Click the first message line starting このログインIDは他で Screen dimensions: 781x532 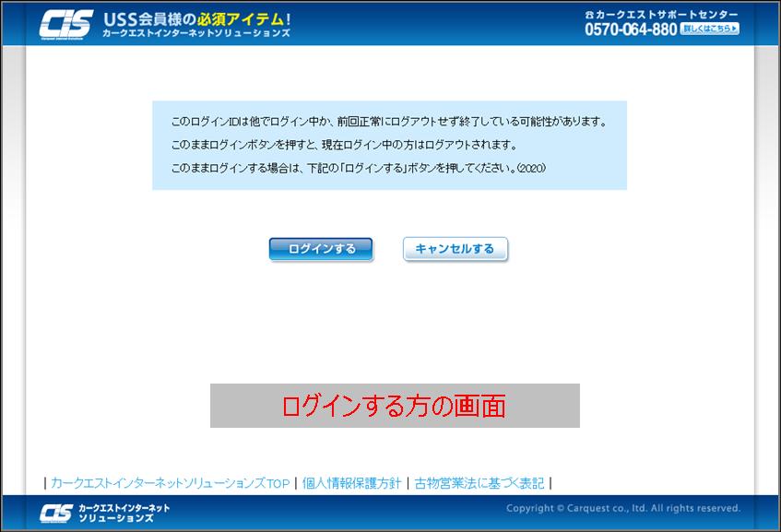(x=389, y=122)
